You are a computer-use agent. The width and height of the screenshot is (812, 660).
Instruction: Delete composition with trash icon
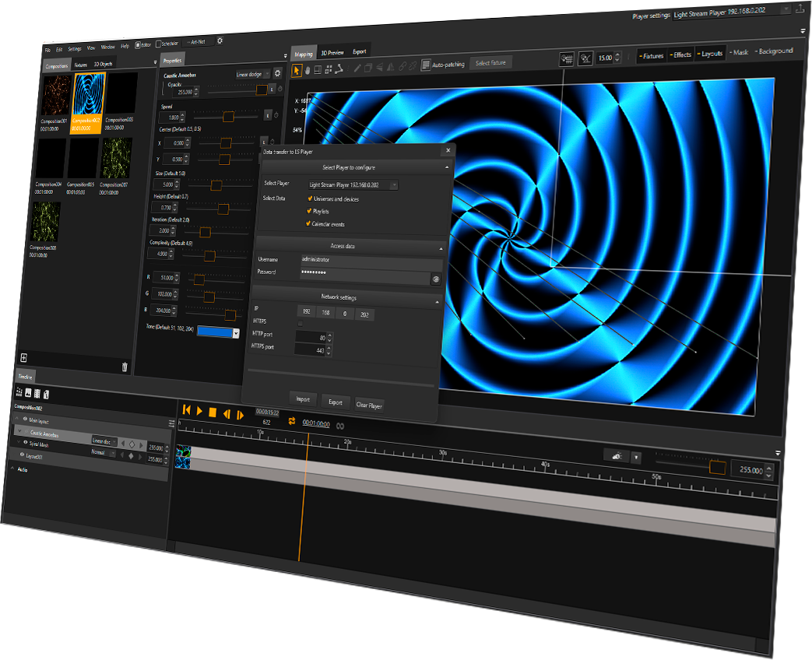(x=125, y=367)
